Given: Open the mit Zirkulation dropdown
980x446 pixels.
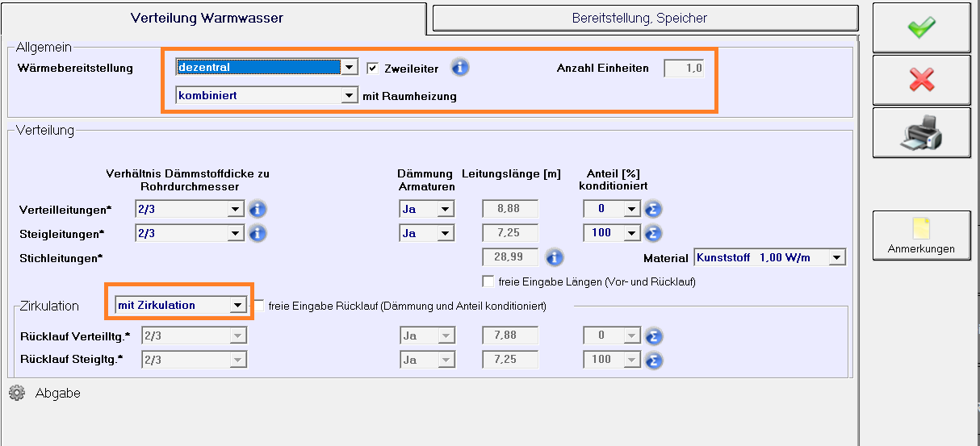Looking at the screenshot, I should pos(237,306).
